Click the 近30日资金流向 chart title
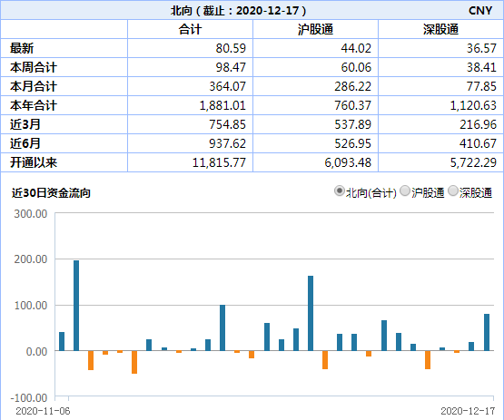Screen dimensions: 504x420 (x=51, y=192)
